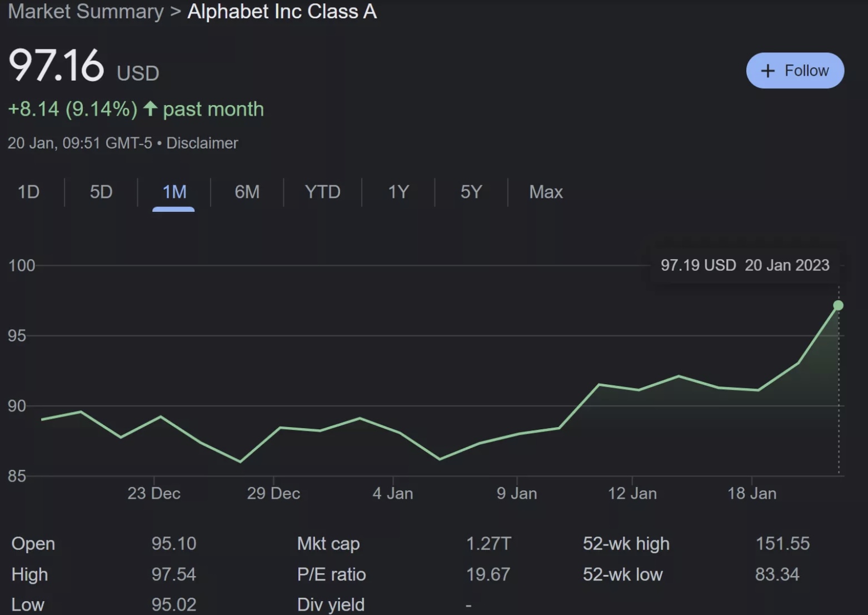Click the Follow button
868x615 pixels.
(795, 71)
